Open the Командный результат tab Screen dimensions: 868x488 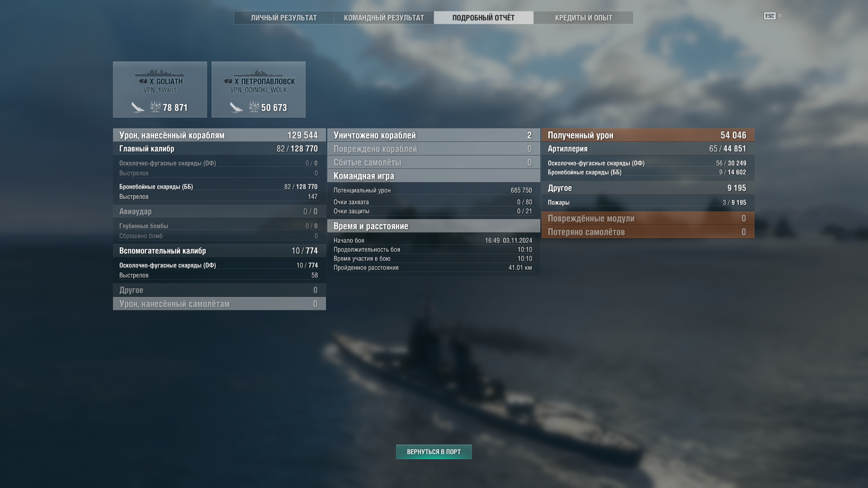[384, 18]
